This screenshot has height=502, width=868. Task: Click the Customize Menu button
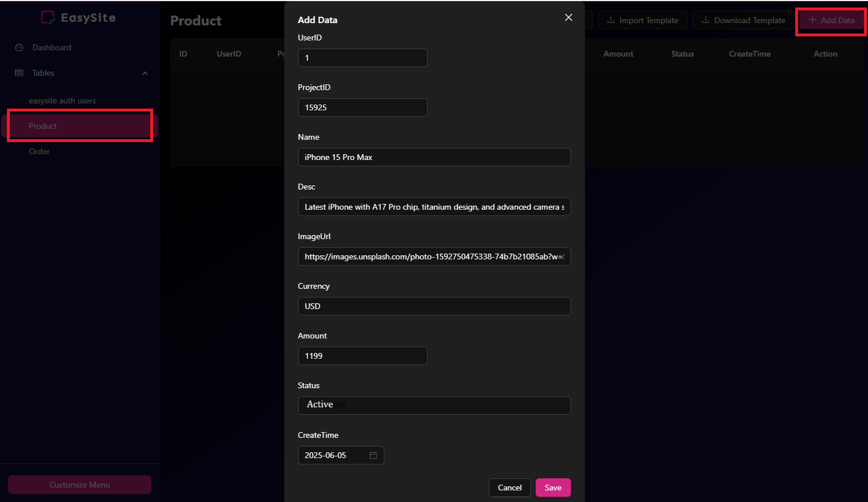[80, 485]
